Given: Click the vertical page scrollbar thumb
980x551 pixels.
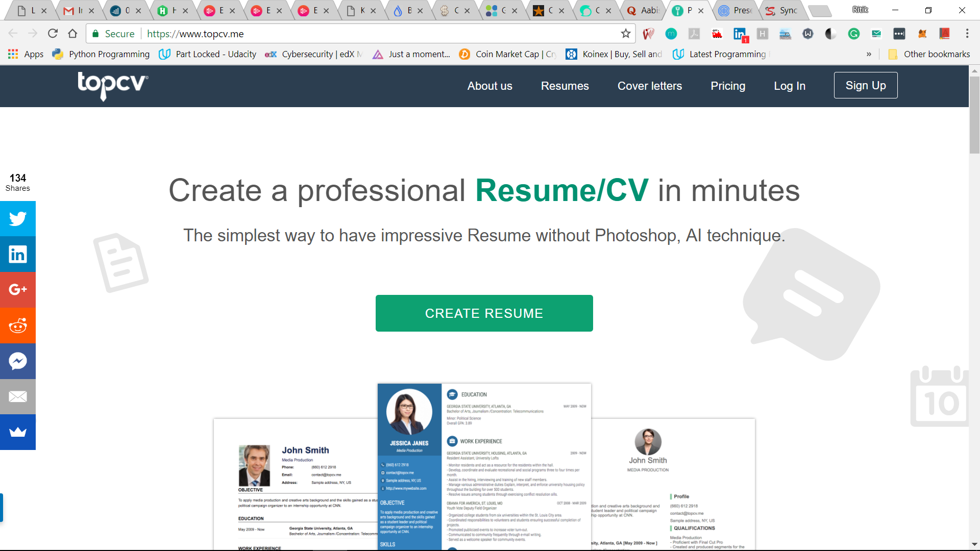Looking at the screenshot, I should coord(974,115).
